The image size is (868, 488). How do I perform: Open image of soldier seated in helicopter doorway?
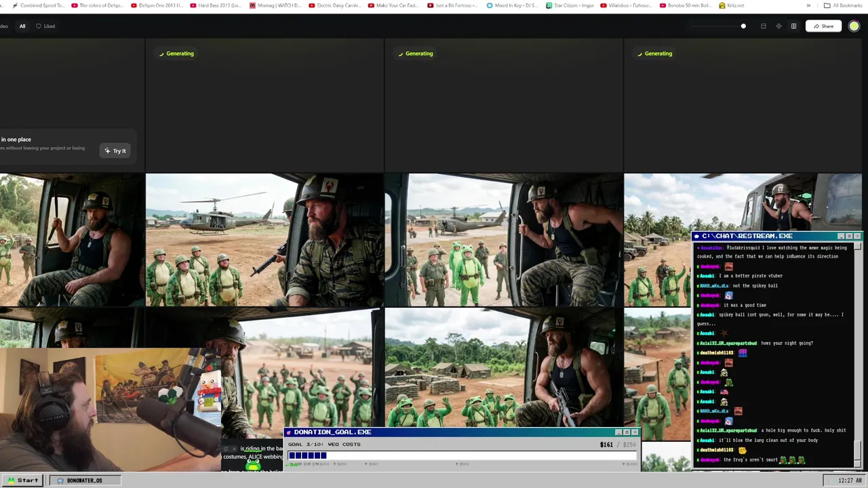504,240
